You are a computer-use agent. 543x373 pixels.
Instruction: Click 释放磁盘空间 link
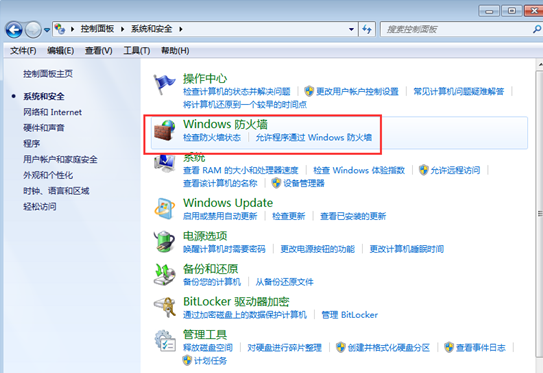207,347
